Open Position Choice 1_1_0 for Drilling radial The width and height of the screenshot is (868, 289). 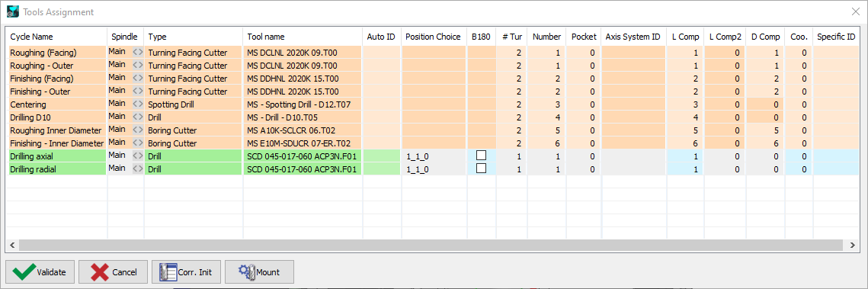tap(434, 169)
